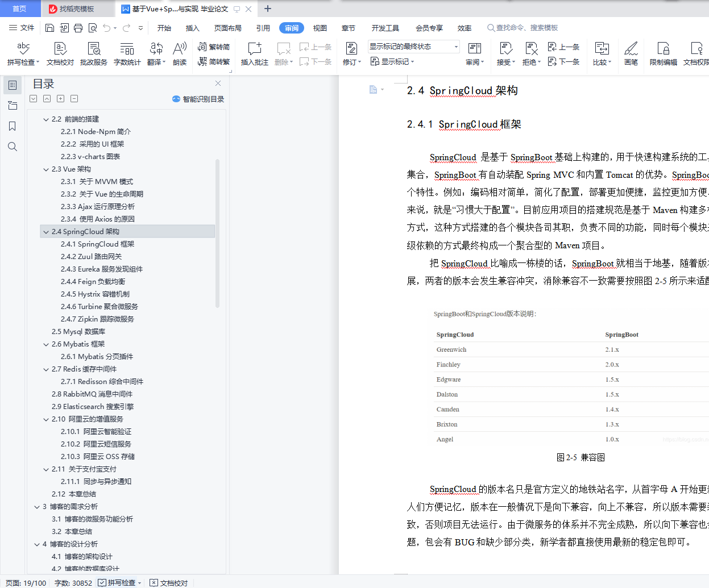Screen dimensions: 709x588
Task: Click 智能识别目录 smart outline button
Action: pos(198,99)
